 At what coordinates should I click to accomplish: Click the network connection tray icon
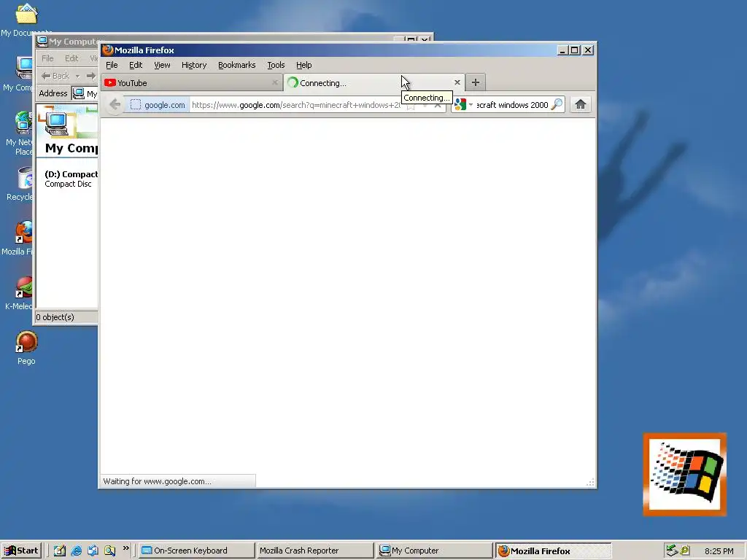pos(672,551)
